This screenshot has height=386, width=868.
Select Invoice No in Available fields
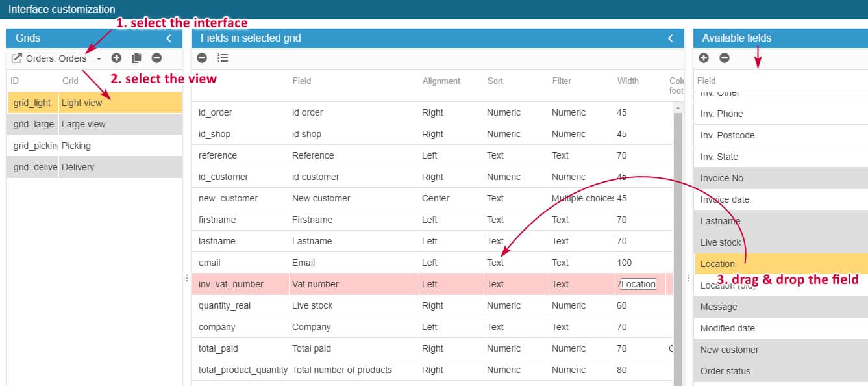pyautogui.click(x=722, y=178)
